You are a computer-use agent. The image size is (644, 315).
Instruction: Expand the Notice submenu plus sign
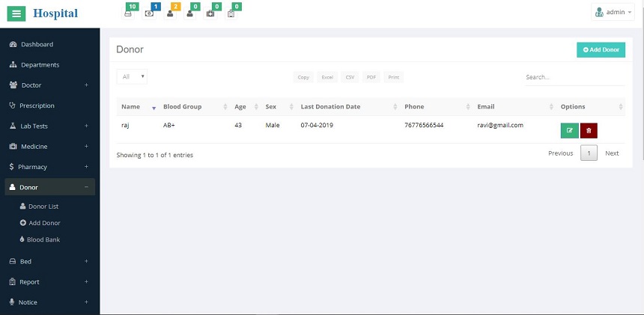click(86, 302)
